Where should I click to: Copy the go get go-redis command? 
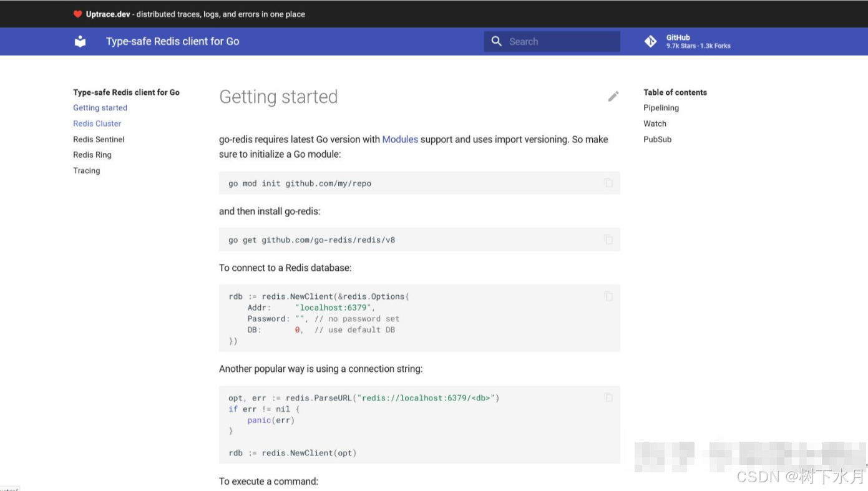(x=608, y=240)
